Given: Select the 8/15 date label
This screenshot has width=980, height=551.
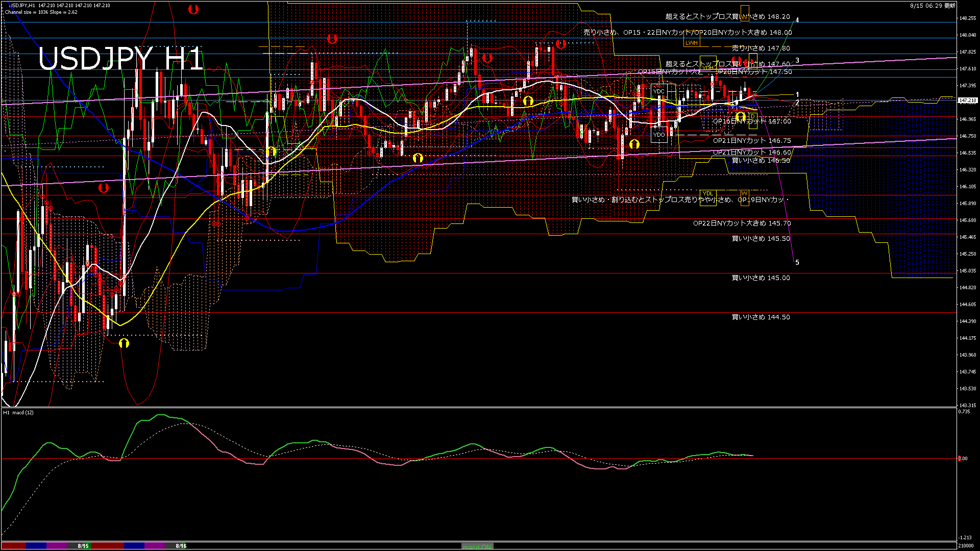Looking at the screenshot, I should [83, 546].
